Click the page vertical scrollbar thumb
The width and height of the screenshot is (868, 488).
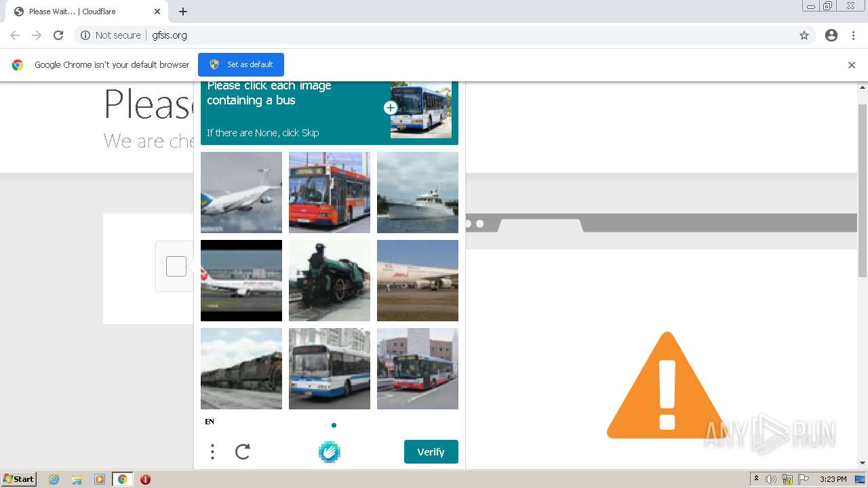pyautogui.click(x=863, y=190)
